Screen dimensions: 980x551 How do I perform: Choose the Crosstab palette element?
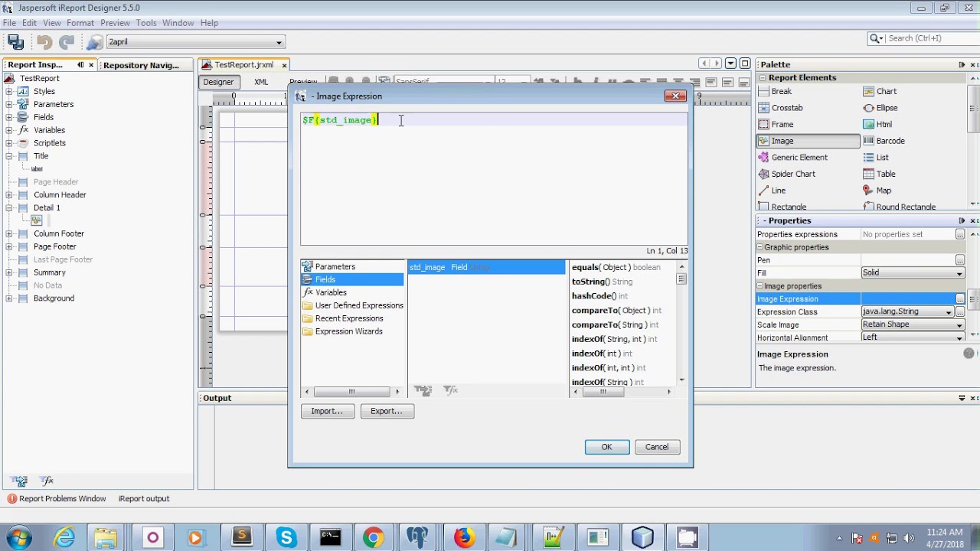(786, 108)
